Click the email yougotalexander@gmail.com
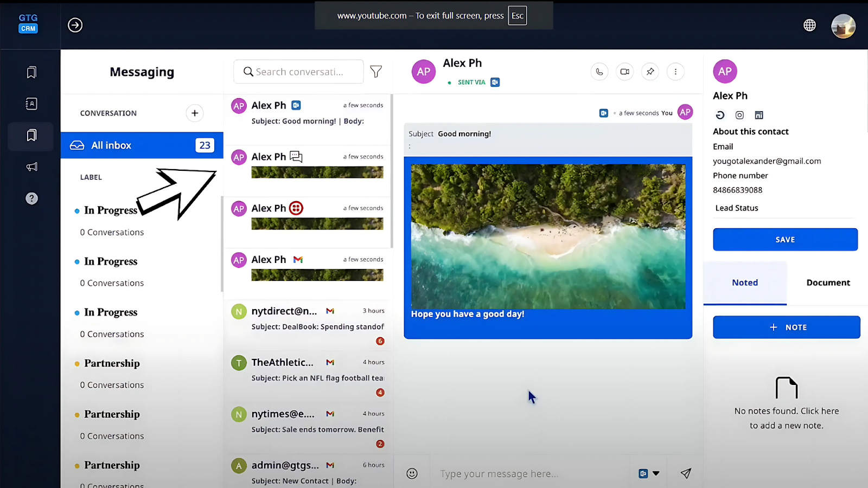868x488 pixels. 767,161
